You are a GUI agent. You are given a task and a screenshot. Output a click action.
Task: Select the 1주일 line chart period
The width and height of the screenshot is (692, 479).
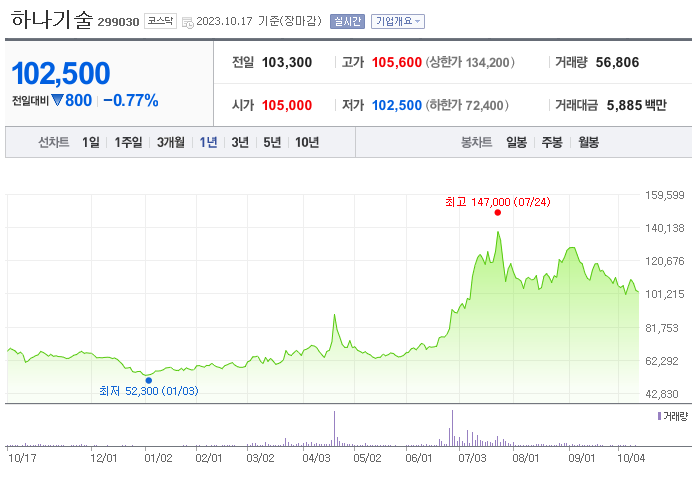click(128, 142)
